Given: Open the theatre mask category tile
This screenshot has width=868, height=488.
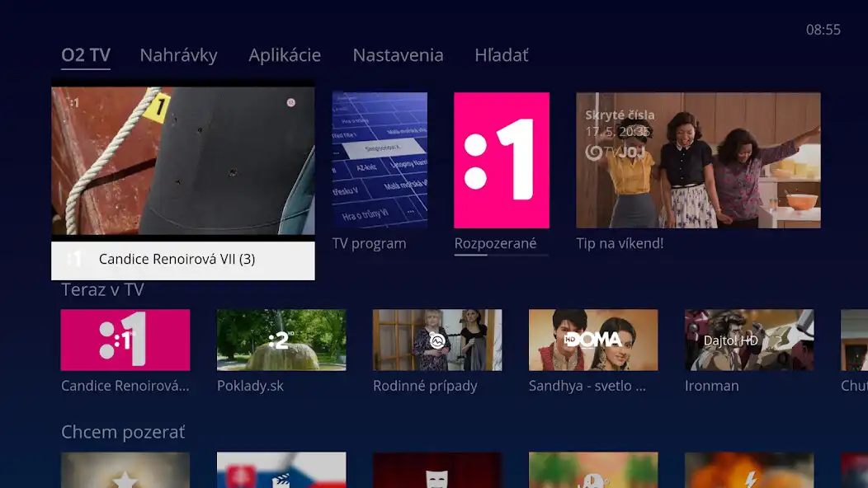Looking at the screenshot, I should click(x=437, y=471).
